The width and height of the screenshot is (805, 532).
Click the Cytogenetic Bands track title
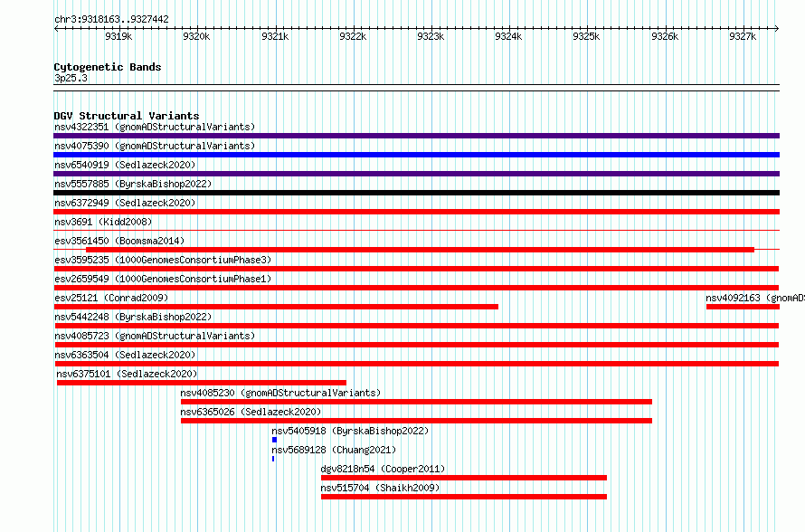(108, 67)
